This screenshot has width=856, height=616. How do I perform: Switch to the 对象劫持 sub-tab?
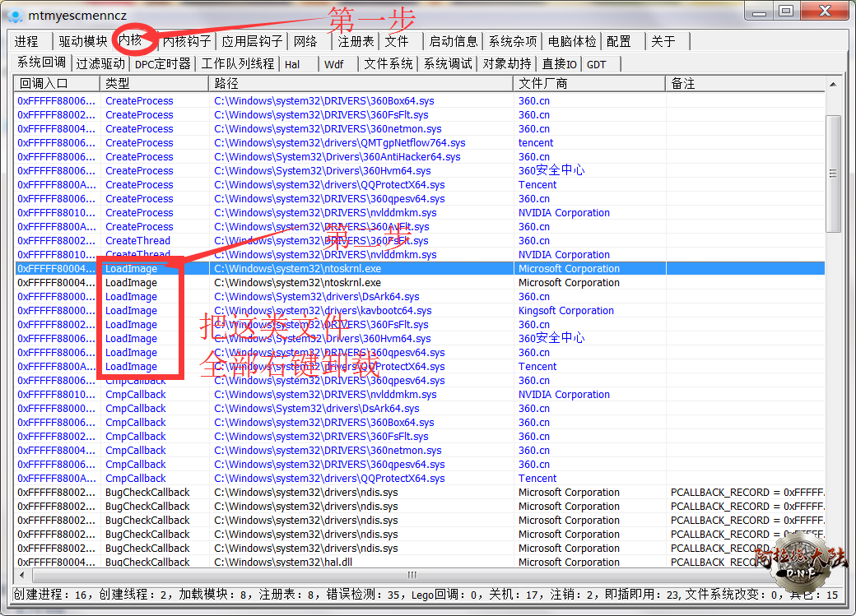tap(506, 63)
